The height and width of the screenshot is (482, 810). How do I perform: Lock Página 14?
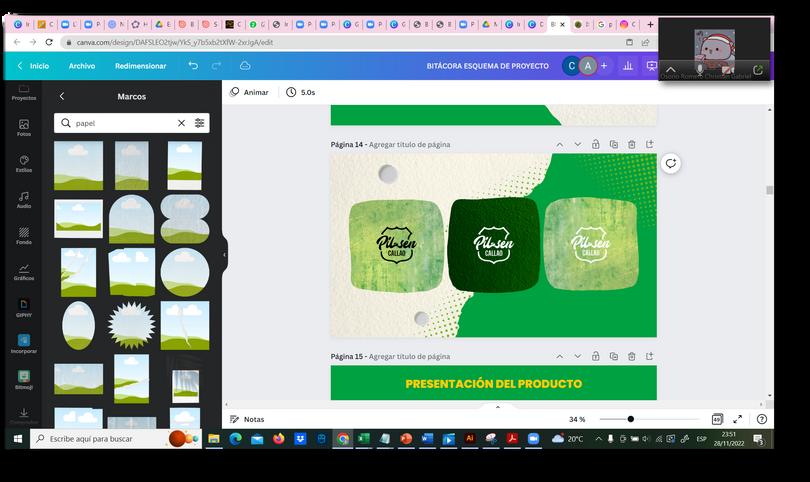pos(596,144)
